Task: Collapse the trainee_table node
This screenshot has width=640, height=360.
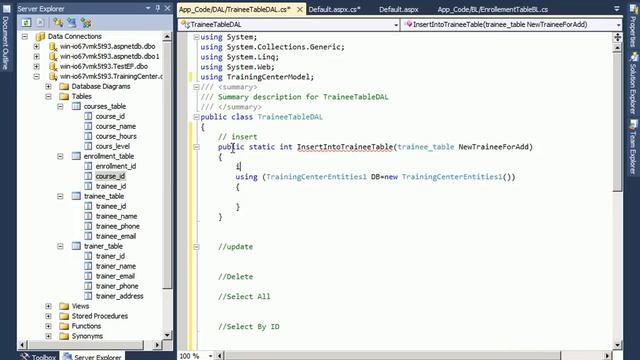Action: [x=60, y=196]
